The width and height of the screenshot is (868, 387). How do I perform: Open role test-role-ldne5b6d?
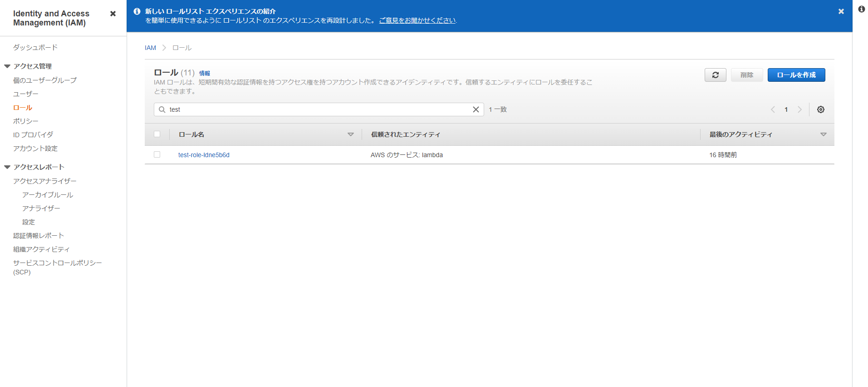(204, 155)
